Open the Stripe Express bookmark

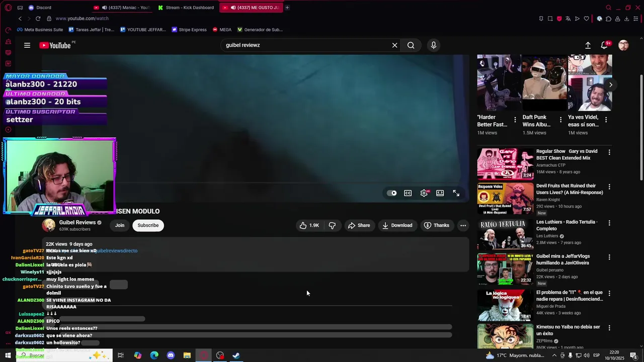click(x=189, y=30)
